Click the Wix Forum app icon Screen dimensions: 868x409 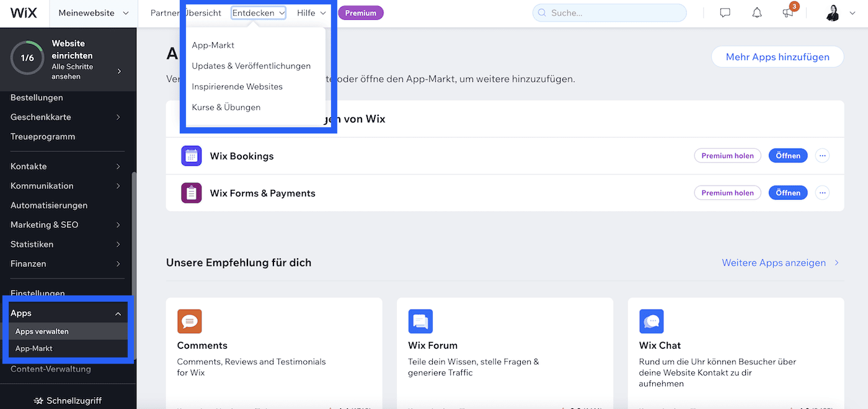(420, 321)
